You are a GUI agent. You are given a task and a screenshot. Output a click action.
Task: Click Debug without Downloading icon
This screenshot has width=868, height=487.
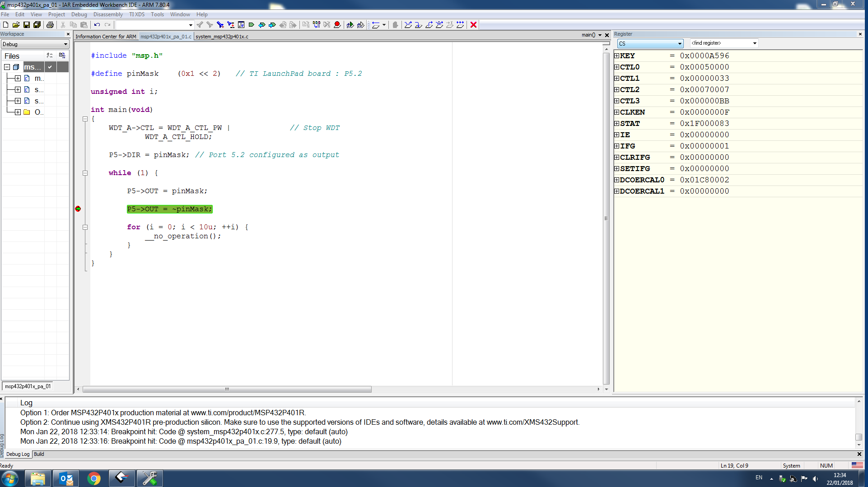click(x=360, y=25)
